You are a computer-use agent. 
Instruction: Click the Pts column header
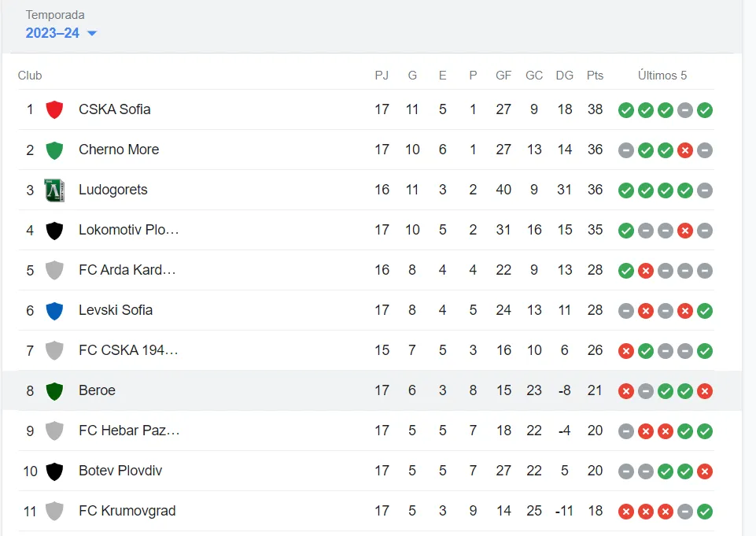[x=595, y=76]
